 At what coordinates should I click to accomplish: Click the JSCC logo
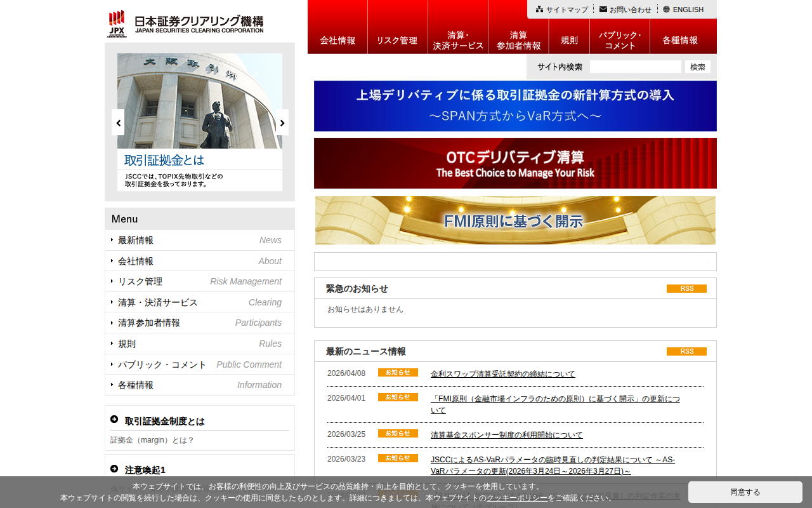(x=185, y=23)
